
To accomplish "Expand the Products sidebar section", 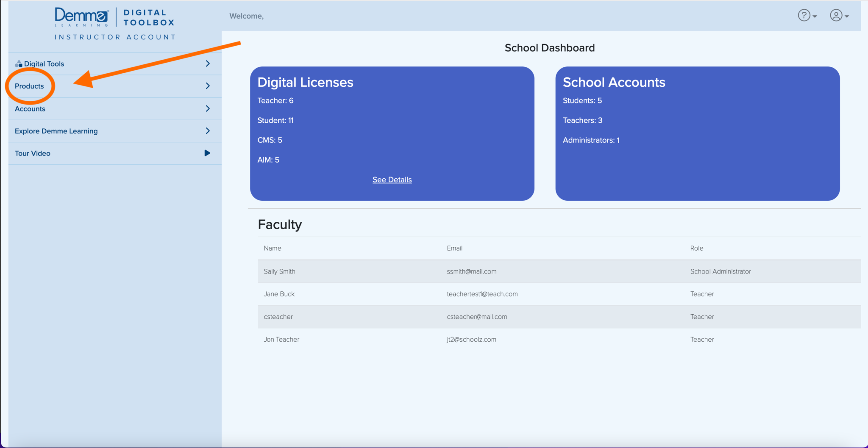I will tap(207, 86).
